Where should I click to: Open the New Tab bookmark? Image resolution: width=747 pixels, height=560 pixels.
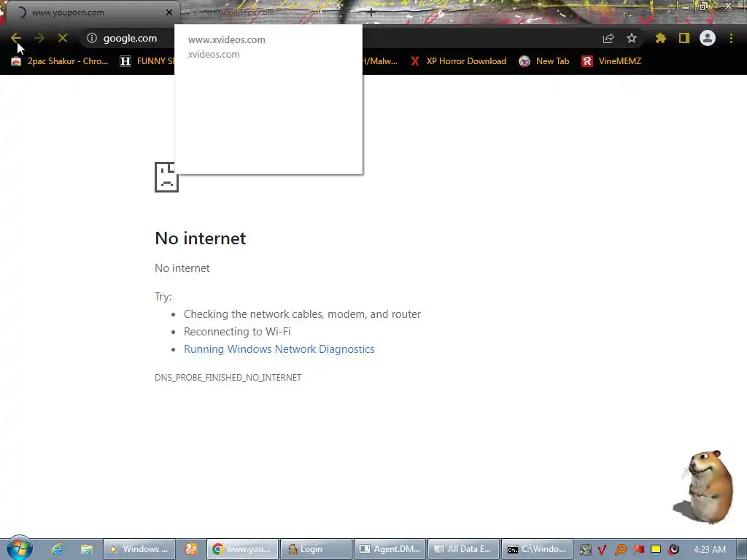544,61
